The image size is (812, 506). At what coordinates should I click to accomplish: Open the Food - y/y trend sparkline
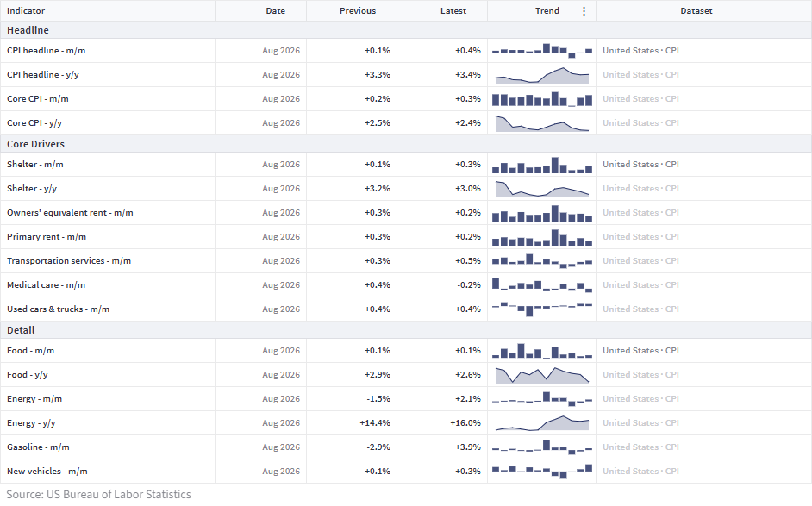pyautogui.click(x=541, y=374)
